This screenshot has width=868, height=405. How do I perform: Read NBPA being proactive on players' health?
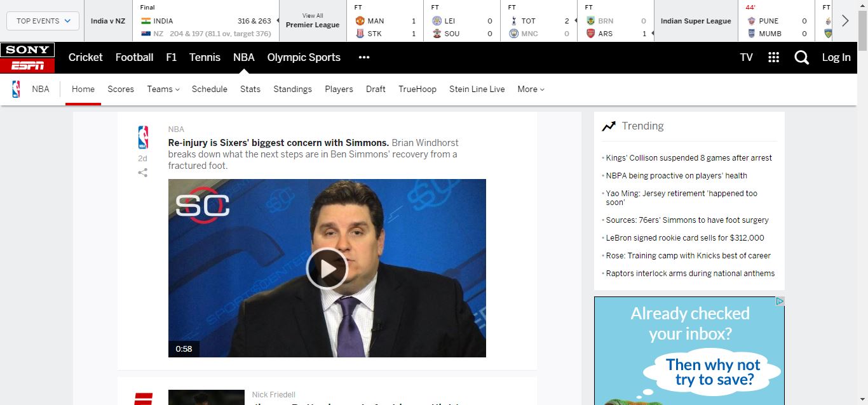[x=677, y=176]
